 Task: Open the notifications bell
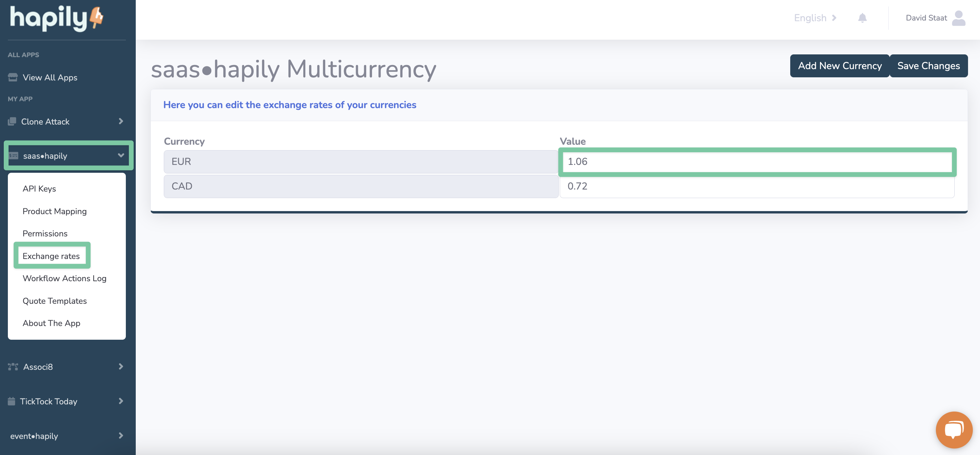(862, 18)
